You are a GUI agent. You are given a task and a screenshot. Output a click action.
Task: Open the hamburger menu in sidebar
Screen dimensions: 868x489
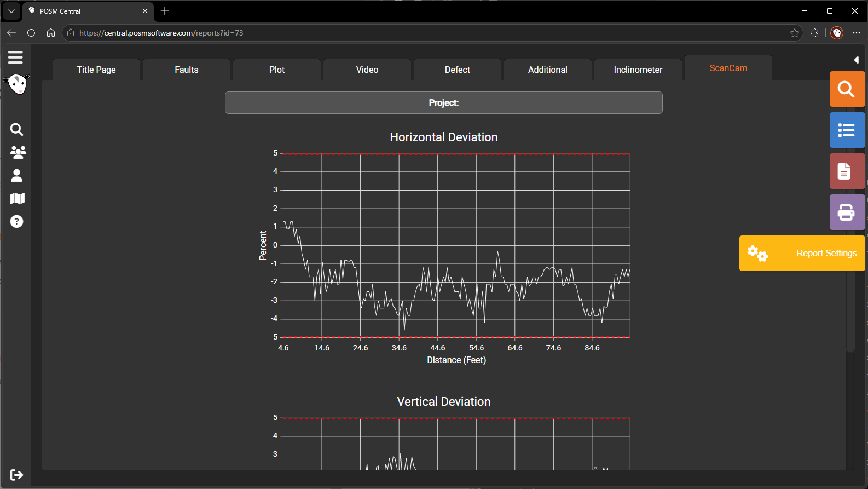point(15,57)
